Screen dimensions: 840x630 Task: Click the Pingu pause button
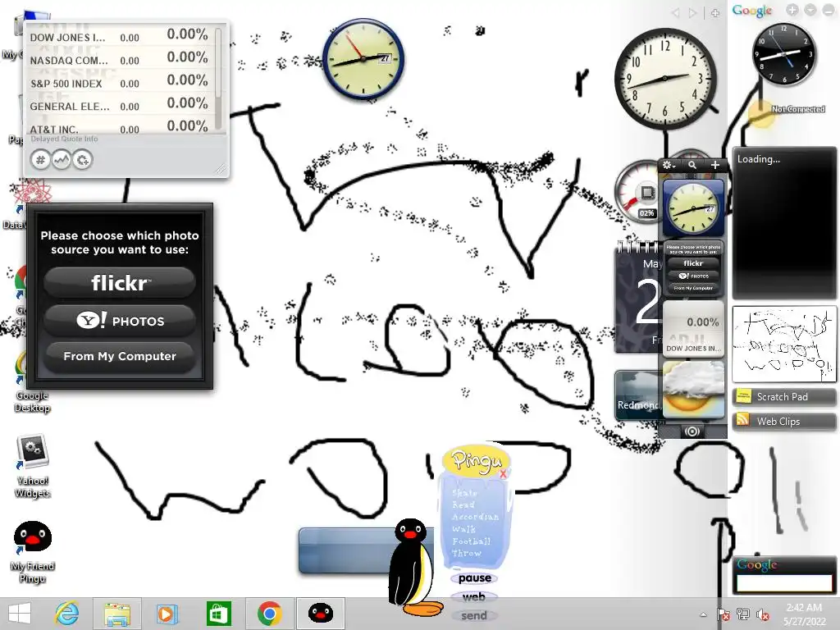pos(475,578)
